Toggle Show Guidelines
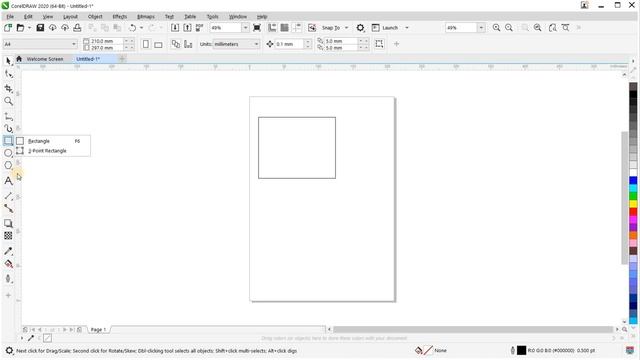 pos(297,28)
